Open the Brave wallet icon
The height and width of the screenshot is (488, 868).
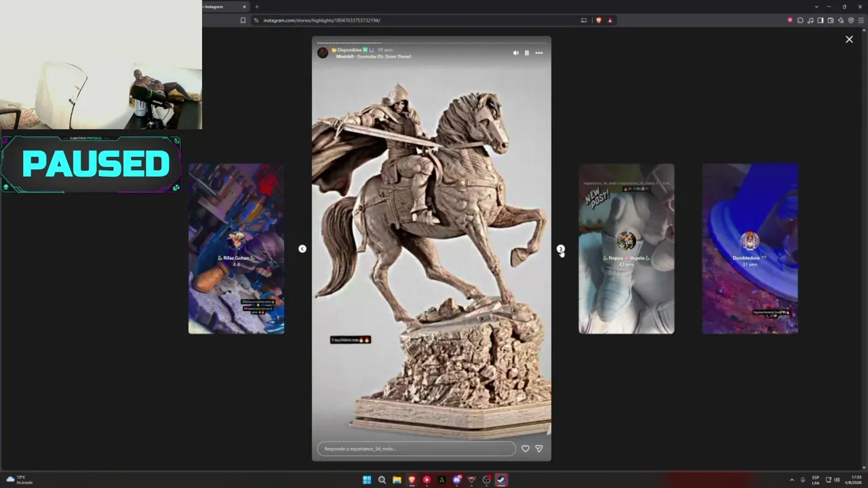point(831,20)
